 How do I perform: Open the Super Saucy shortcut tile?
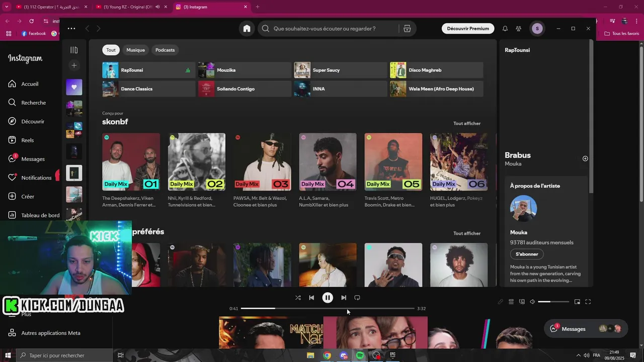coord(341,70)
